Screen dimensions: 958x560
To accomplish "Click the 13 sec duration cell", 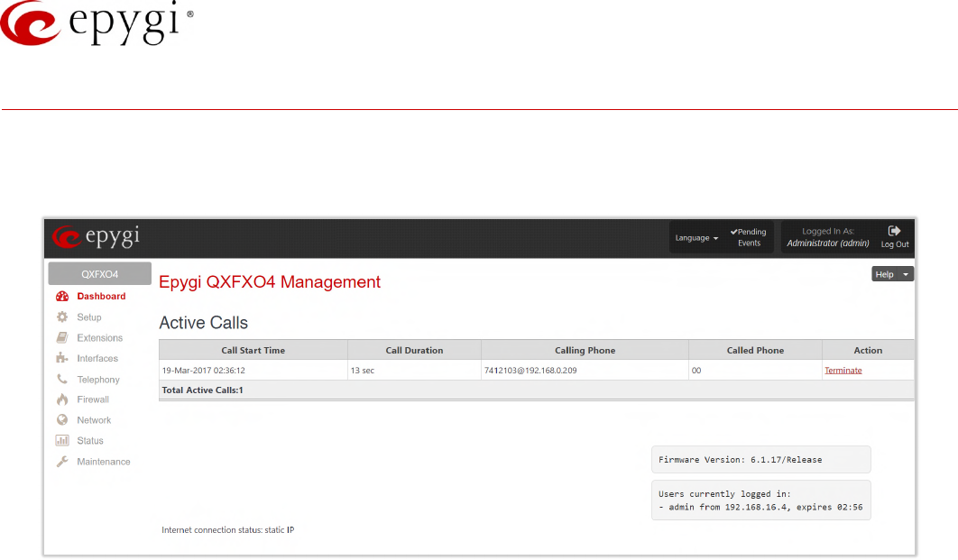I will (x=414, y=370).
